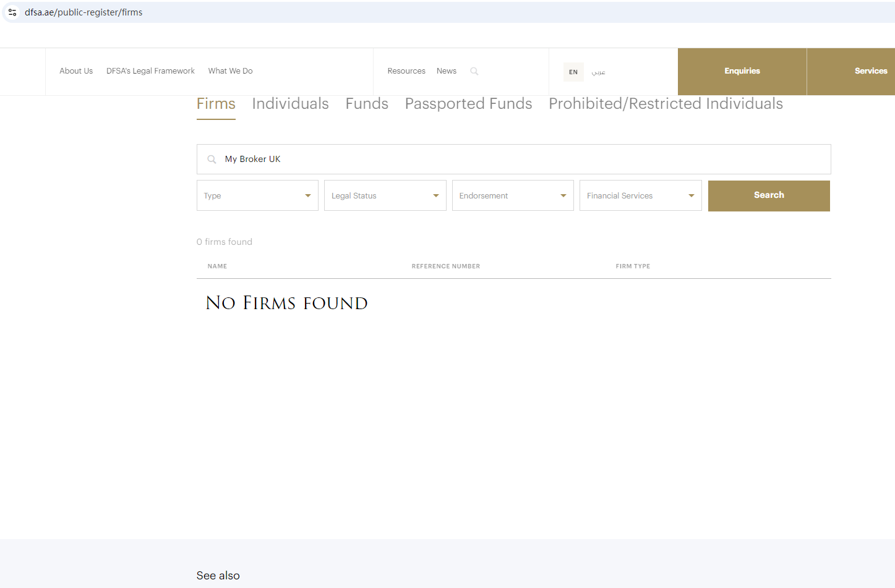This screenshot has width=895, height=588.
Task: Expand the Financial Services dropdown
Action: click(x=641, y=195)
